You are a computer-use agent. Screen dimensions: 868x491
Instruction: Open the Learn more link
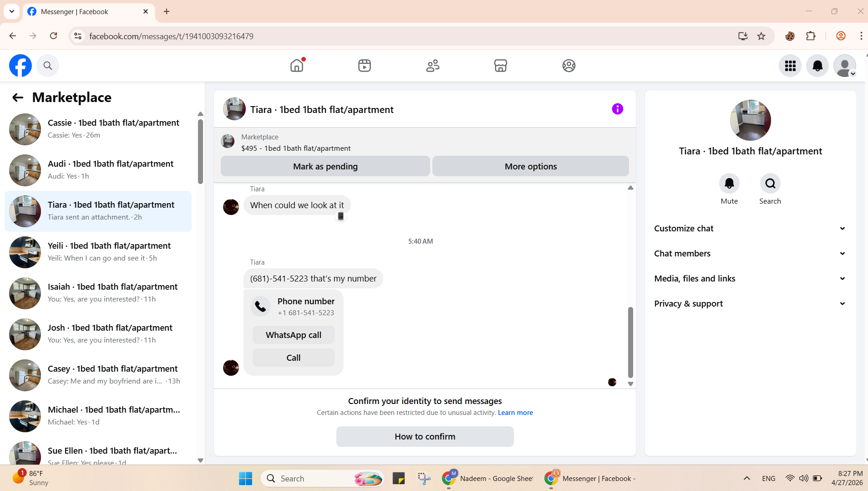pyautogui.click(x=515, y=413)
